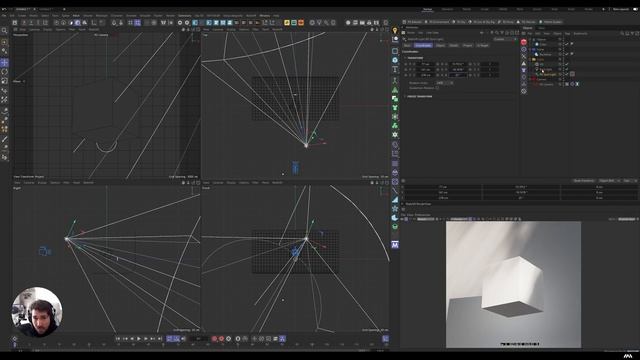Toggle the P.X keyframe dot in Coordinates
This screenshot has width=640, height=360.
[x=406, y=64]
